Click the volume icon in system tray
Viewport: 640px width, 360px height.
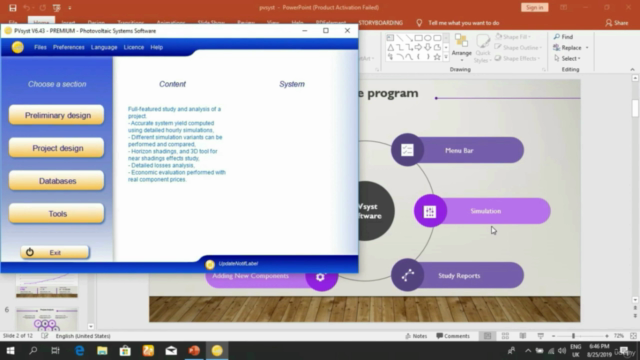[562, 351]
